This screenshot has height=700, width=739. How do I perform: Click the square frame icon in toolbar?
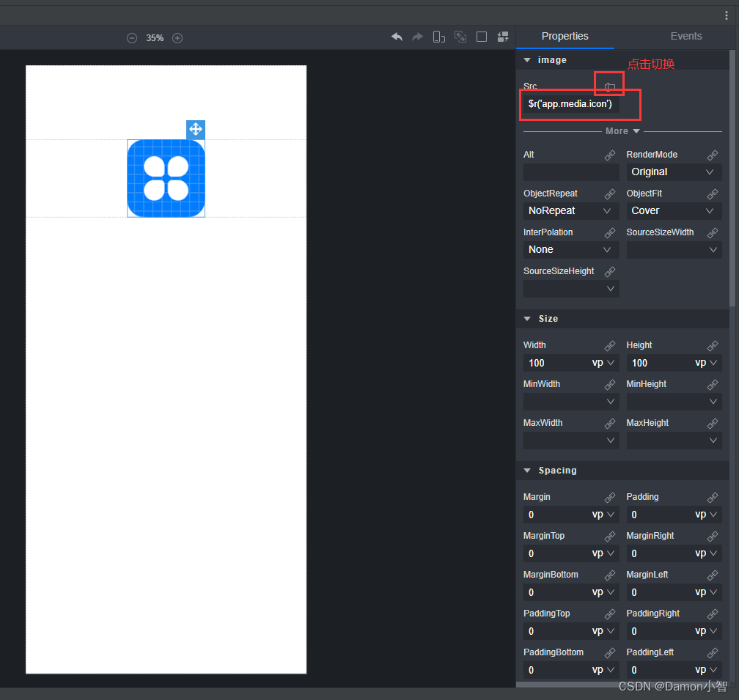click(x=482, y=37)
